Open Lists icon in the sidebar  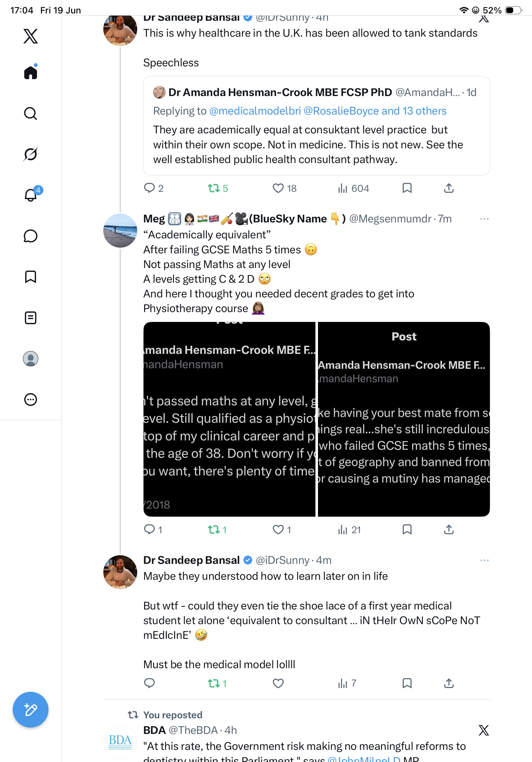31,317
